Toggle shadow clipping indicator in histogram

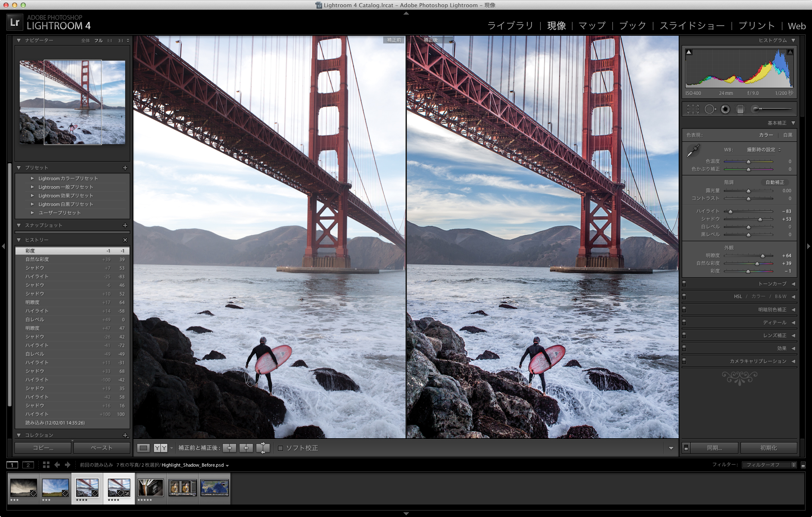point(689,52)
